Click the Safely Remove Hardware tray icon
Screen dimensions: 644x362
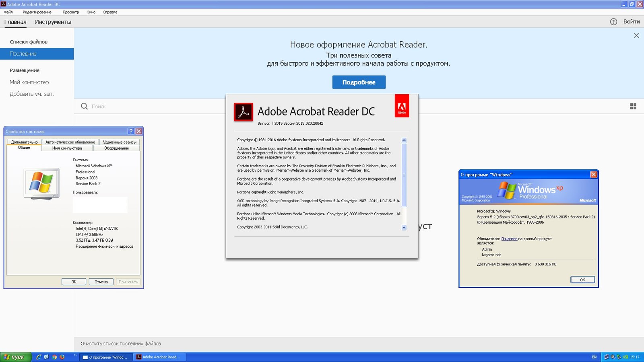coord(619,357)
